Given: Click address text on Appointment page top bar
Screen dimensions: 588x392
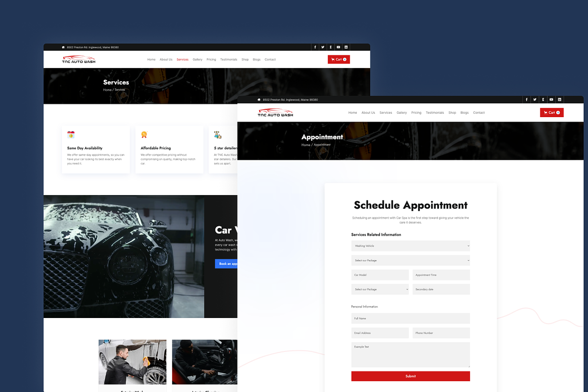Looking at the screenshot, I should [290, 99].
